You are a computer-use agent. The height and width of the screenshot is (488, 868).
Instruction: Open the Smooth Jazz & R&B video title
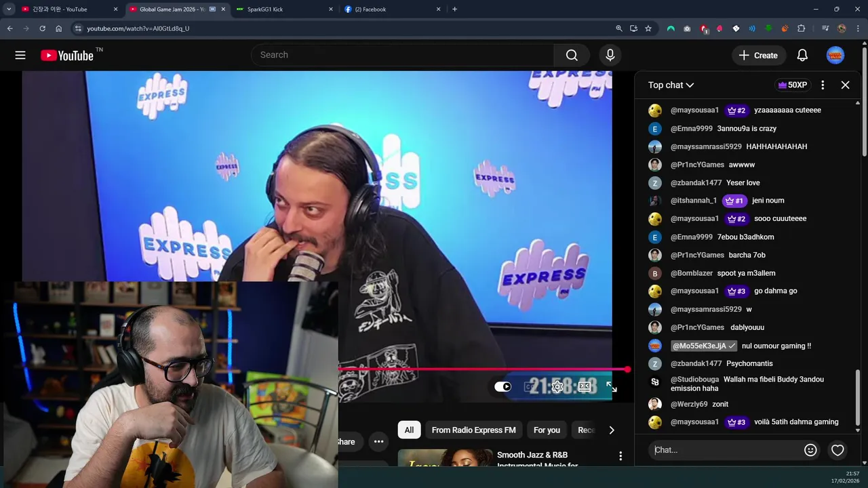[536, 460]
